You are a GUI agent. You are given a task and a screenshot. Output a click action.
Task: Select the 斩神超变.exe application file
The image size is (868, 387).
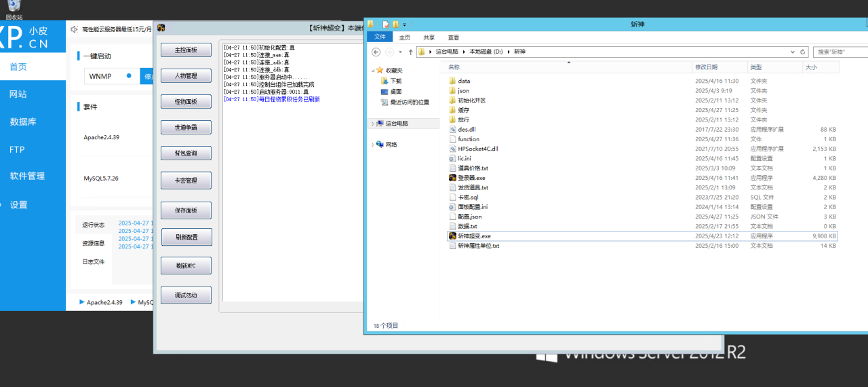pyautogui.click(x=474, y=236)
